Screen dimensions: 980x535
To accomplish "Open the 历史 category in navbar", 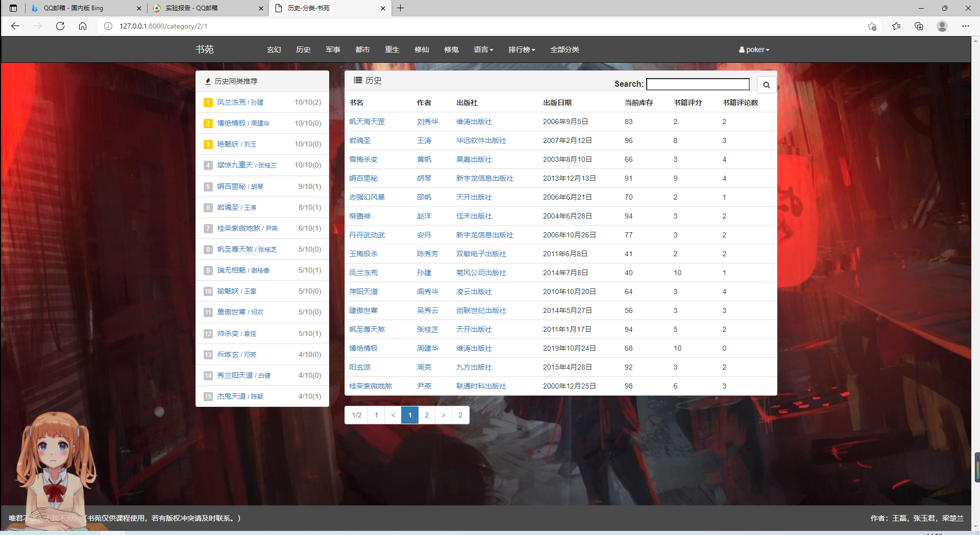I will pyautogui.click(x=303, y=50).
